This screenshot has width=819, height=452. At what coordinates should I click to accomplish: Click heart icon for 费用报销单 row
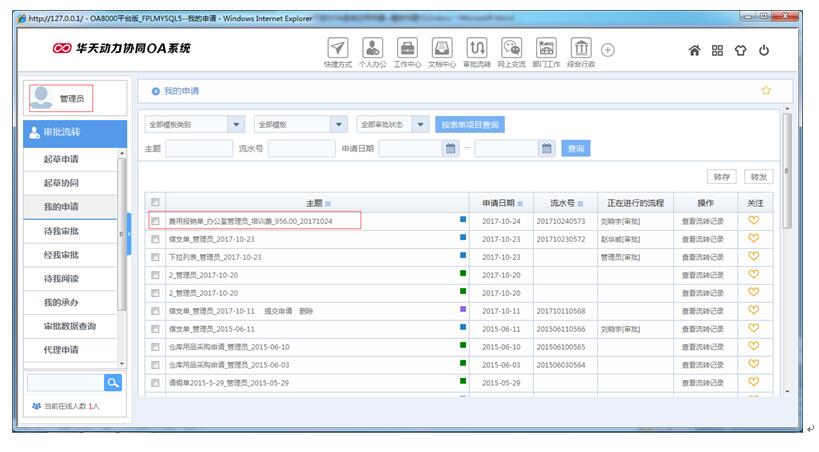click(x=754, y=221)
